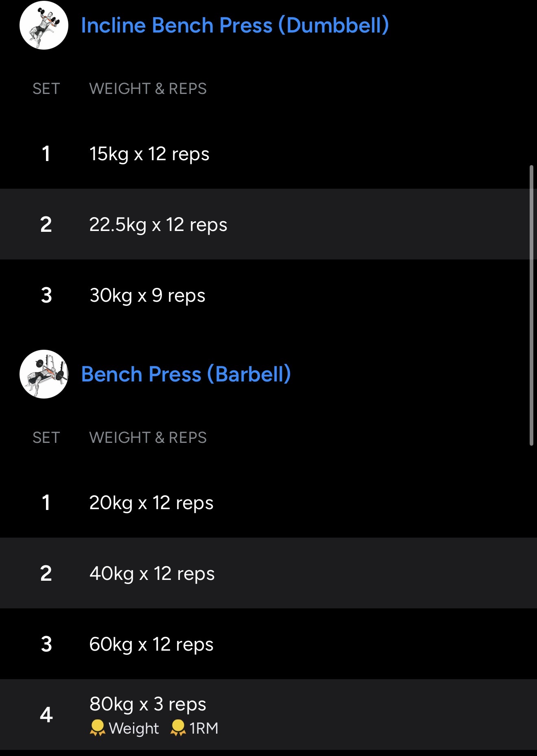
Task: Tap the Incline Bench Press dumbbell exercise icon
Action: pyautogui.click(x=44, y=25)
